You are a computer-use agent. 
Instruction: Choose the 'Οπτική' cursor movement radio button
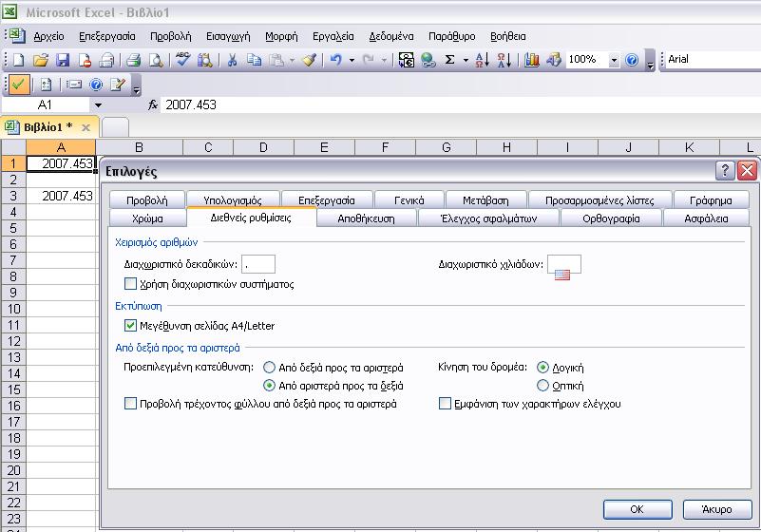(x=542, y=386)
